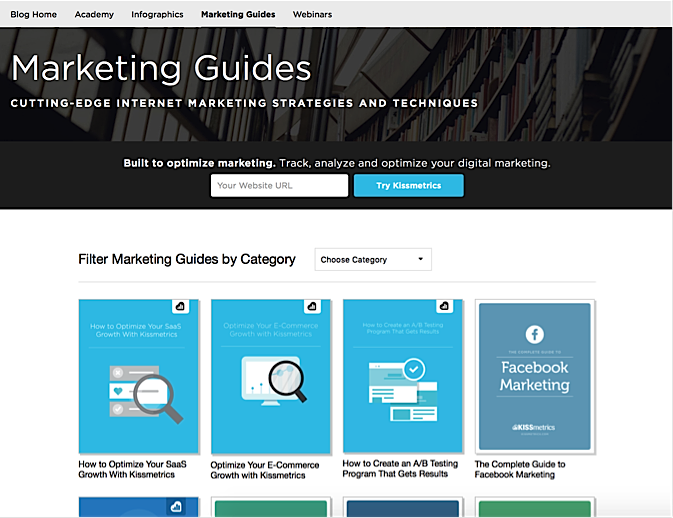Open the E-Commerce Growth guide cover thumbnail
The width and height of the screenshot is (673, 518).
(x=271, y=377)
